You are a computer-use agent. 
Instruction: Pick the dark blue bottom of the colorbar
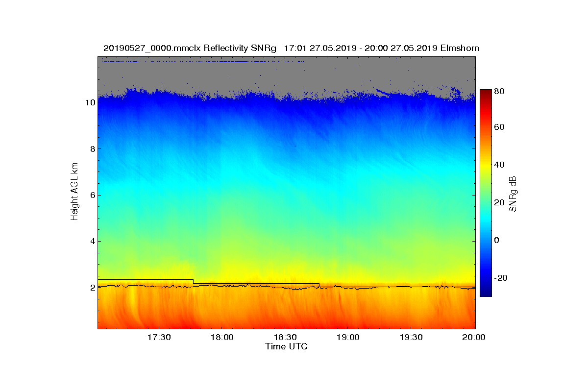click(486, 293)
